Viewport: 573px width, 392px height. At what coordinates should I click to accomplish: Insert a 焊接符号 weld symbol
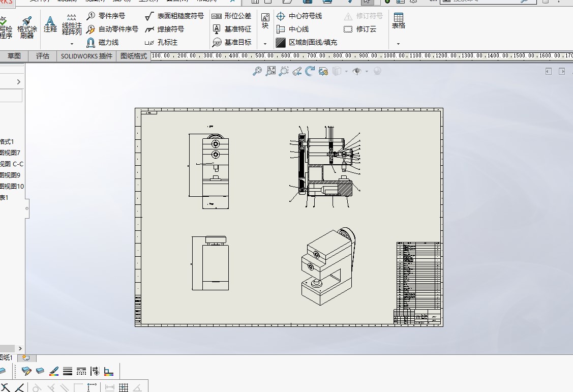pyautogui.click(x=164, y=29)
